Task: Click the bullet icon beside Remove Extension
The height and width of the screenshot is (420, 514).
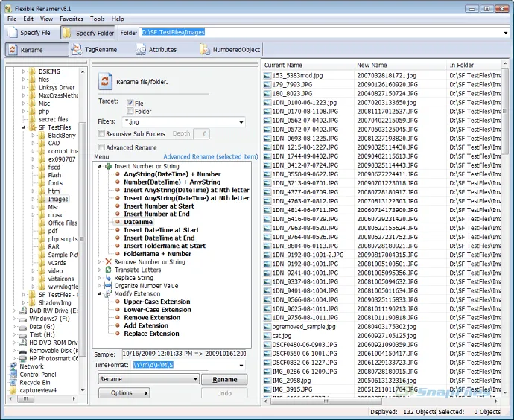Action: tap(118, 317)
